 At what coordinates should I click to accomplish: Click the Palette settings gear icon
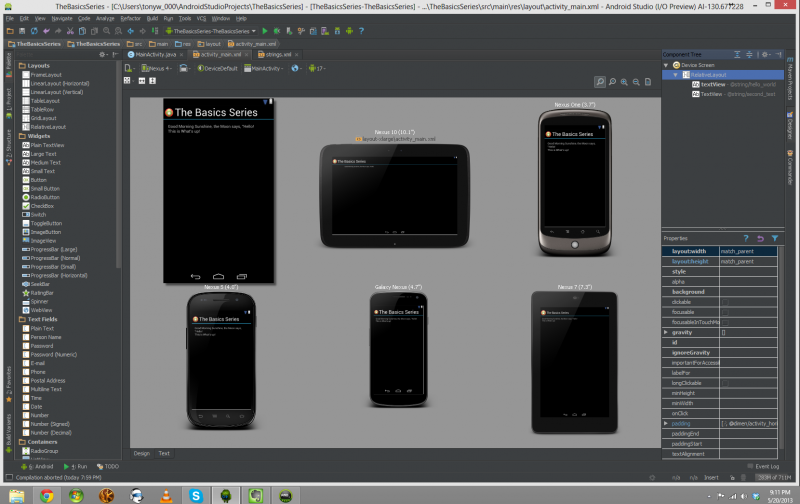[103, 54]
